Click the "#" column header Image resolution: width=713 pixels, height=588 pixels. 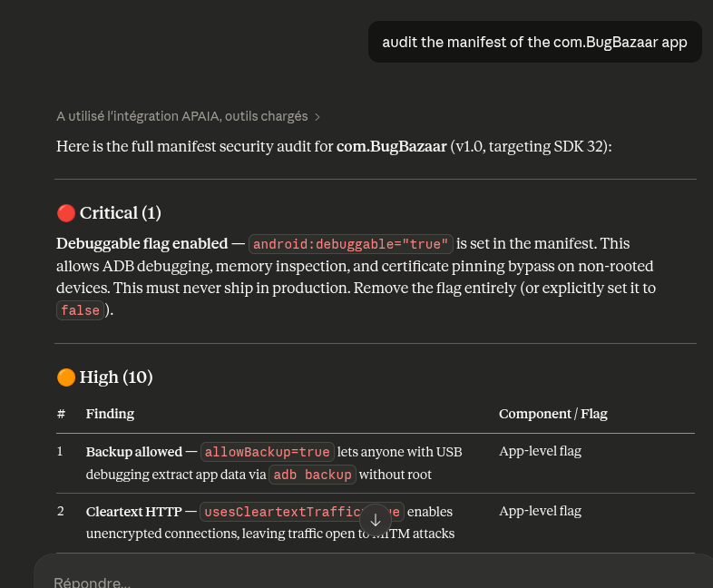point(61,414)
